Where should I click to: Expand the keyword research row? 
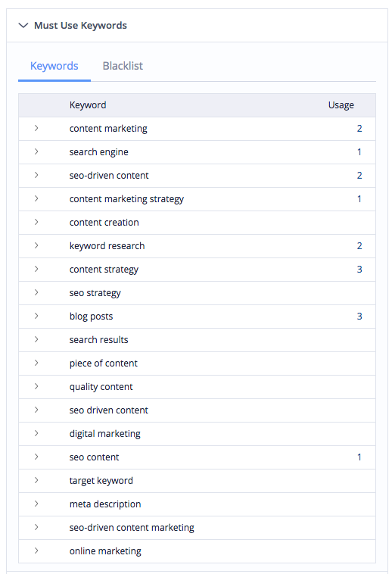coord(36,245)
